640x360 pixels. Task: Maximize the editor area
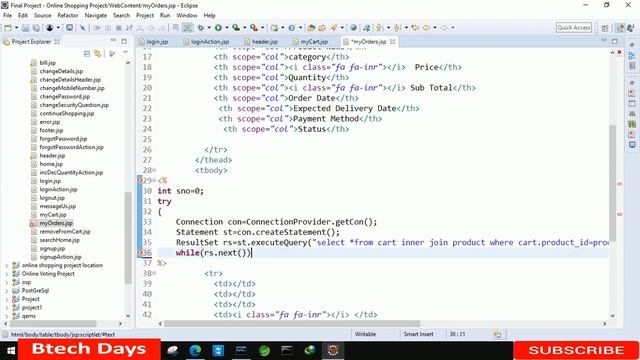615,41
